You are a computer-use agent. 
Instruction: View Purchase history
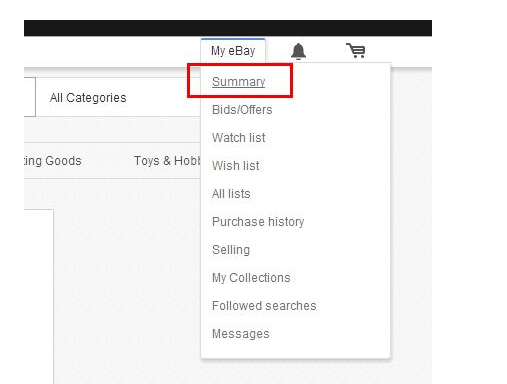[258, 222]
